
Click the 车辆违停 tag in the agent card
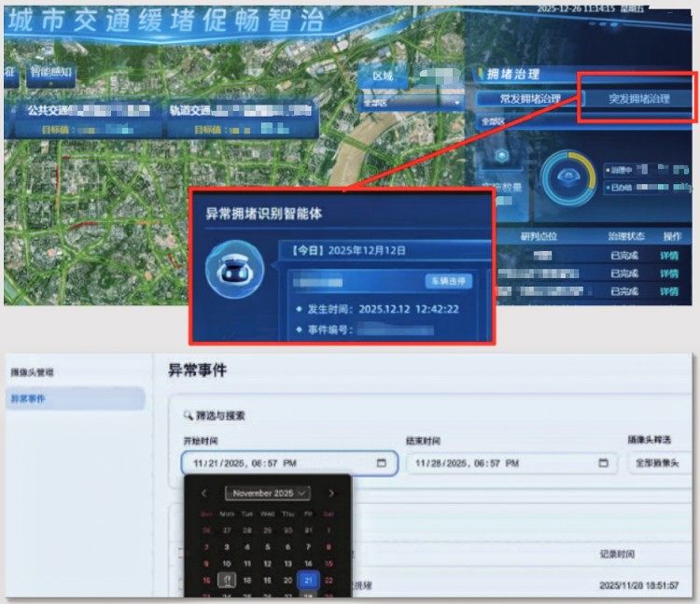[x=448, y=281]
